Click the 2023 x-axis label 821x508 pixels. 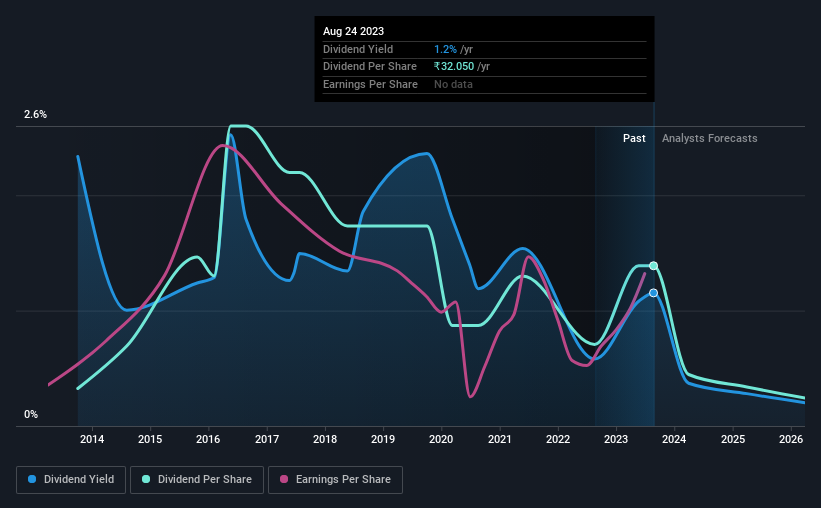(616, 439)
